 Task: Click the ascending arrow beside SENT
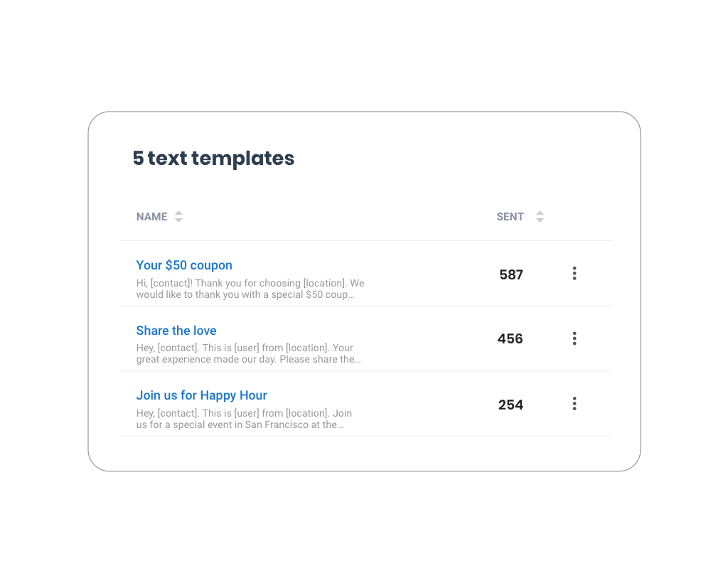pyautogui.click(x=540, y=213)
